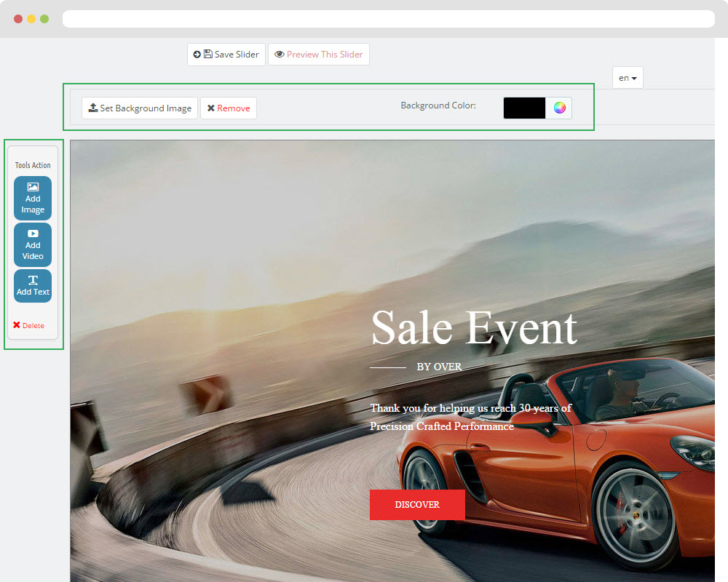Click the black background color swatch

click(524, 108)
